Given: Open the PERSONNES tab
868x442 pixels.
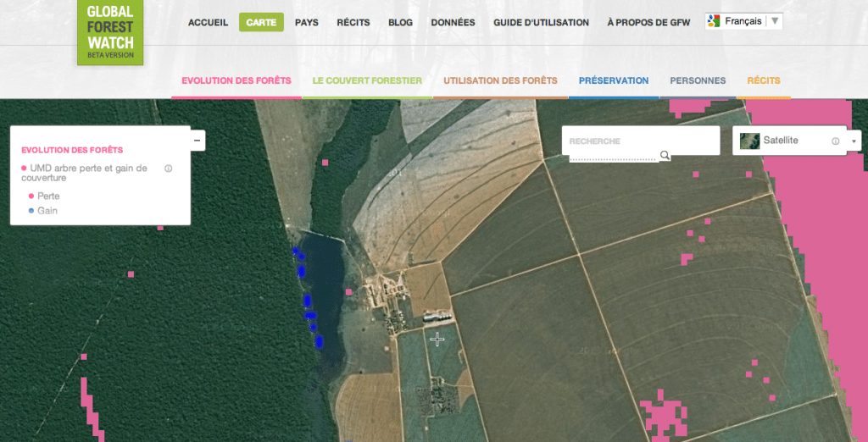Looking at the screenshot, I should 698,80.
